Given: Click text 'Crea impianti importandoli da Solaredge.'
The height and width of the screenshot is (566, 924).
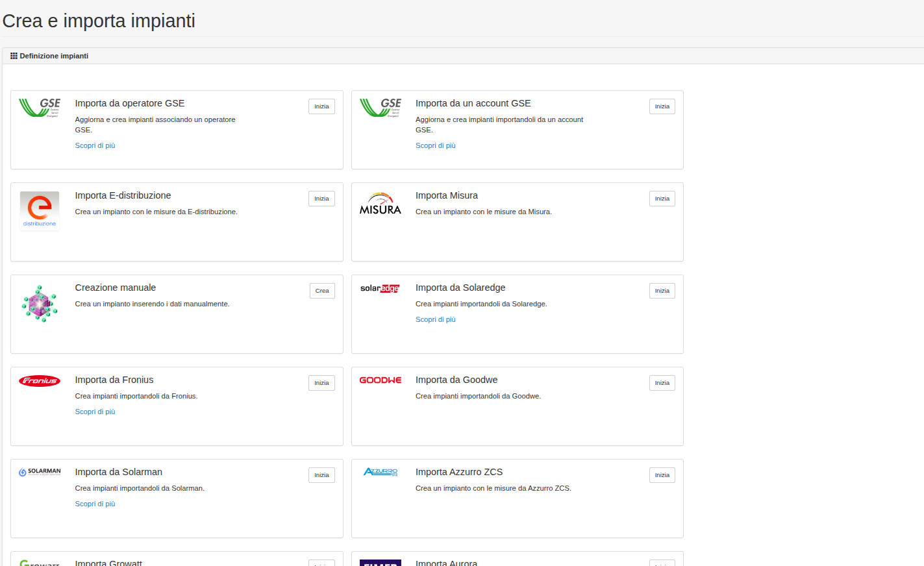Looking at the screenshot, I should 481,304.
